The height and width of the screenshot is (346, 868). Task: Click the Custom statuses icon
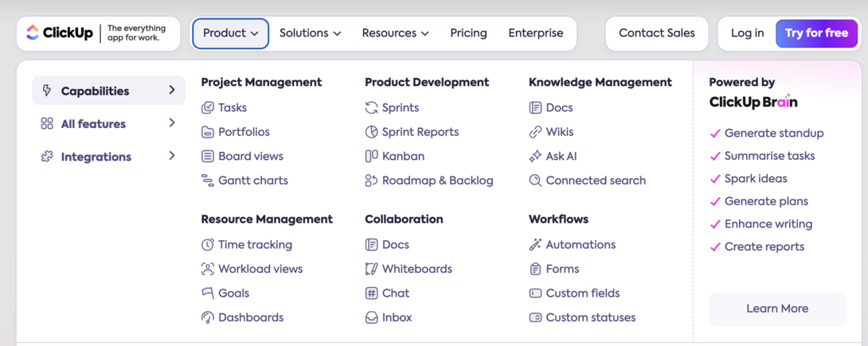coord(535,318)
